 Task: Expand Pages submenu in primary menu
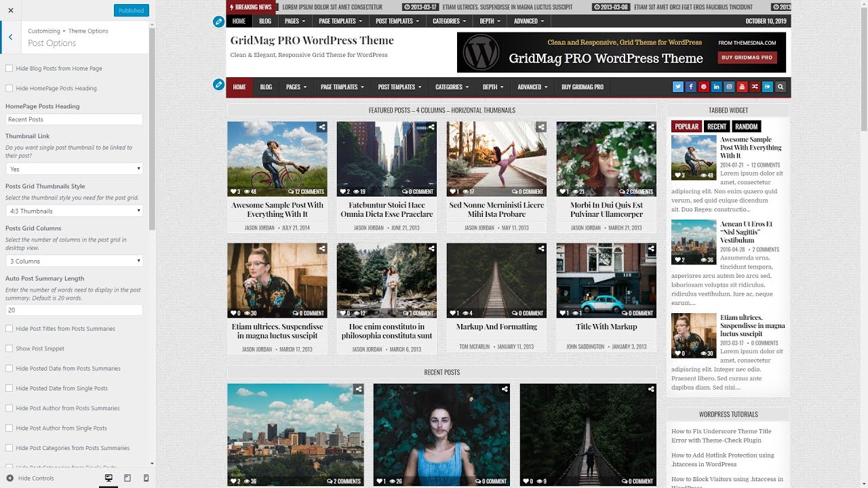pyautogui.click(x=296, y=87)
